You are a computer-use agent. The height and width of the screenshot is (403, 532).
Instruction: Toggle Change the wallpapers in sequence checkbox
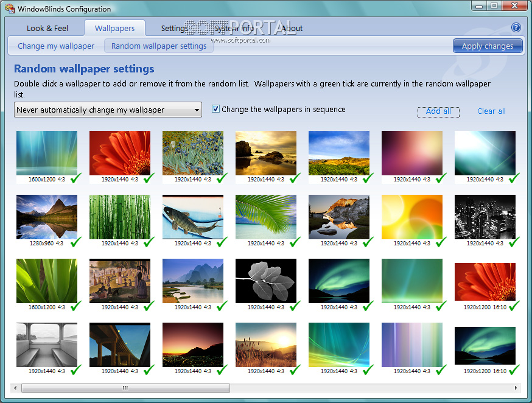click(215, 109)
